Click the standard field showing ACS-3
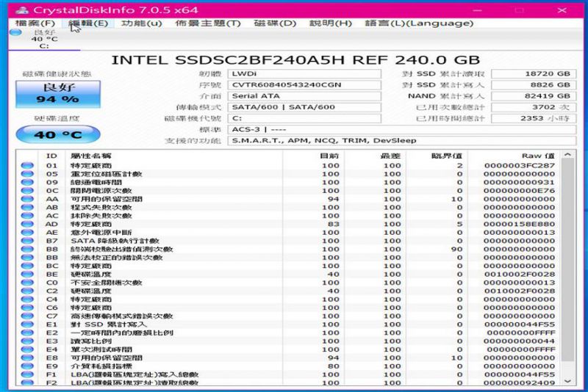 coord(401,129)
